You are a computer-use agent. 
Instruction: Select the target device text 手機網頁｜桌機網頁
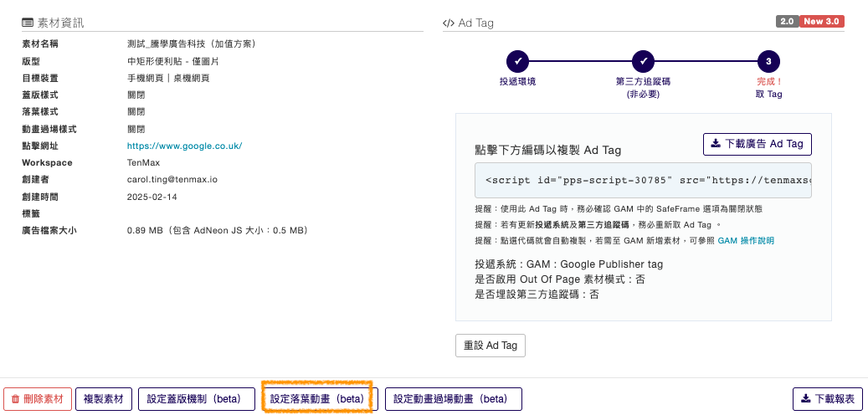168,79
